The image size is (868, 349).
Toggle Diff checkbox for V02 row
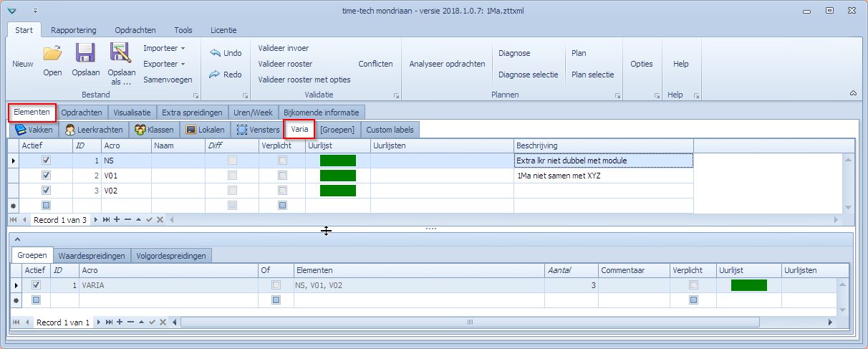coord(232,191)
